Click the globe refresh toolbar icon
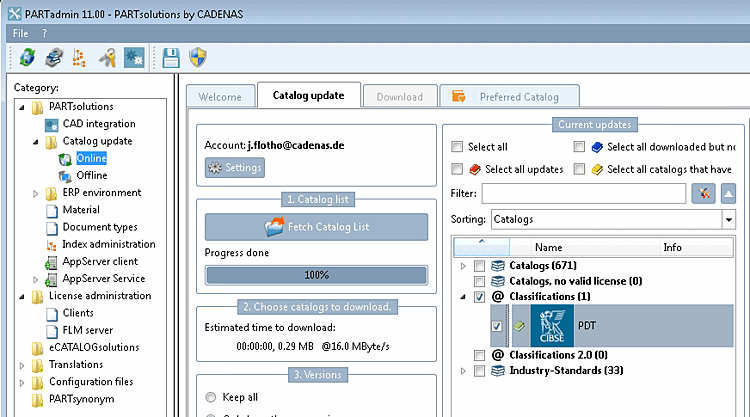 [x=27, y=57]
